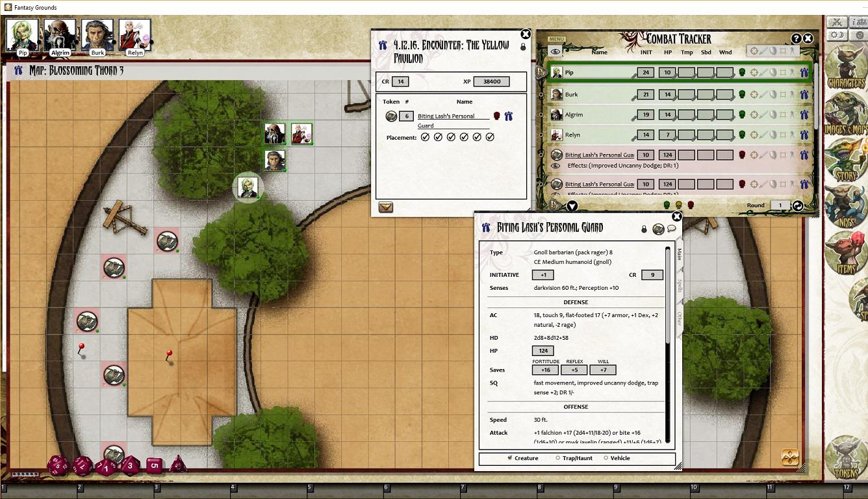868x499 pixels.
Task: Select the Vehicle radio option
Action: tap(606, 458)
